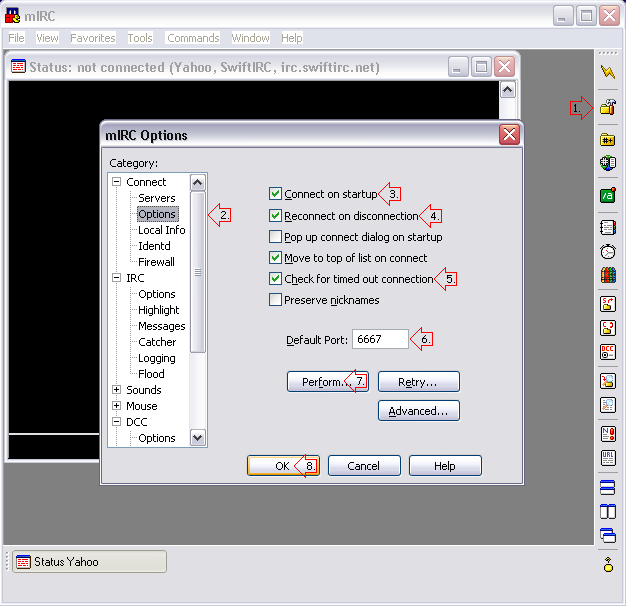Screen dimensions: 626x606
Task: Select Identd in category tree
Action: pyautogui.click(x=154, y=246)
